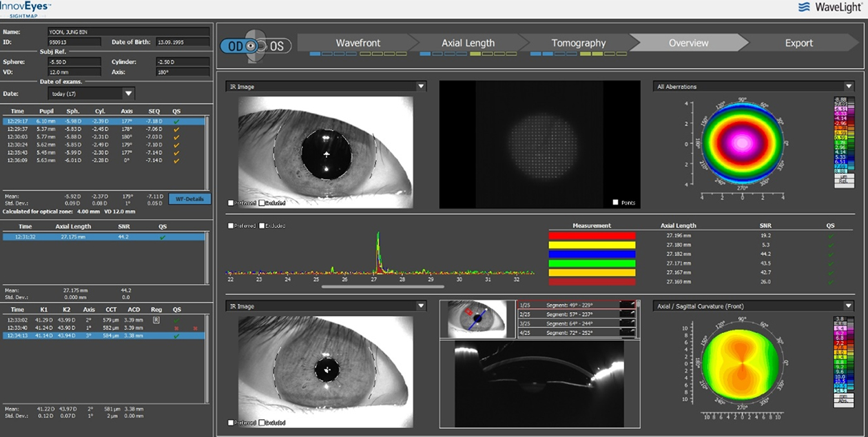868x437 pixels.
Task: Click the red X mark in tomography row 12:33:40
Action: 177,328
